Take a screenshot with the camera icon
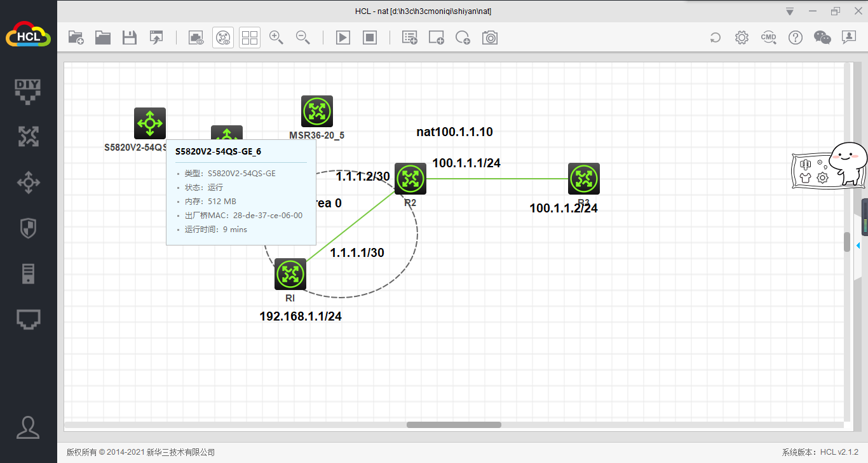Screen dimensions: 868x463 coord(490,38)
